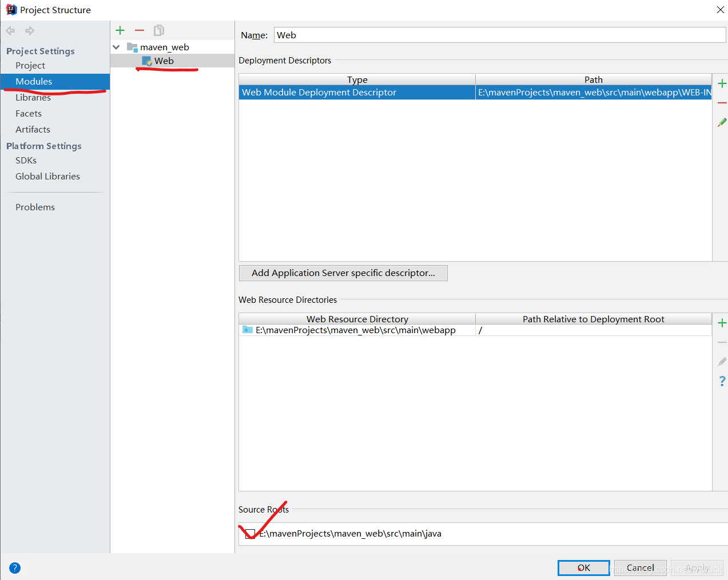Select the src\main\webapp resource directory row
This screenshot has width=728, height=580.
(x=475, y=330)
